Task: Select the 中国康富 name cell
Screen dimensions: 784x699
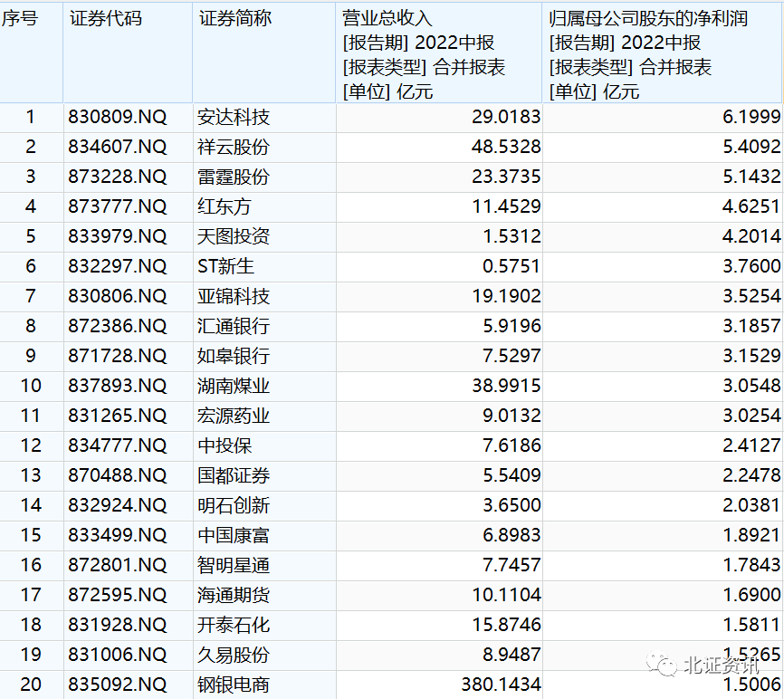Action: [x=234, y=535]
